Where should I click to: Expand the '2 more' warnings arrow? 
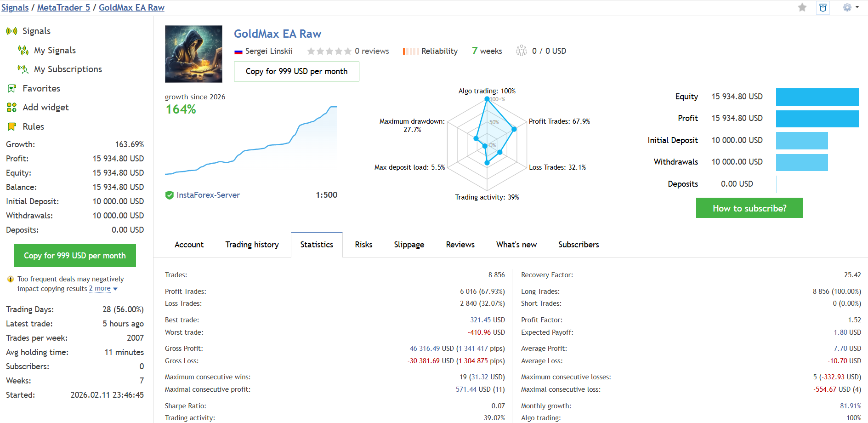[x=115, y=289]
